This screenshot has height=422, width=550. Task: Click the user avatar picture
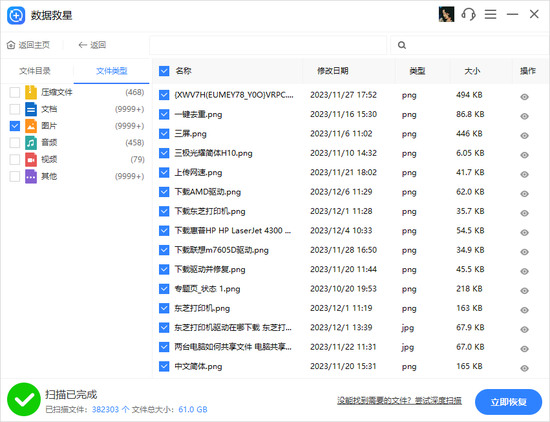[x=447, y=14]
